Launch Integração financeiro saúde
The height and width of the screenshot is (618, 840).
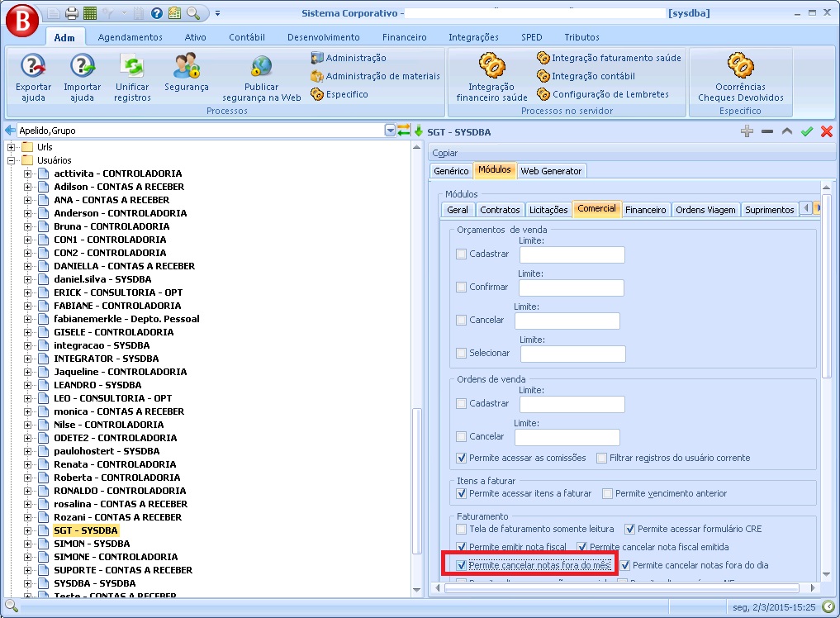(491, 66)
